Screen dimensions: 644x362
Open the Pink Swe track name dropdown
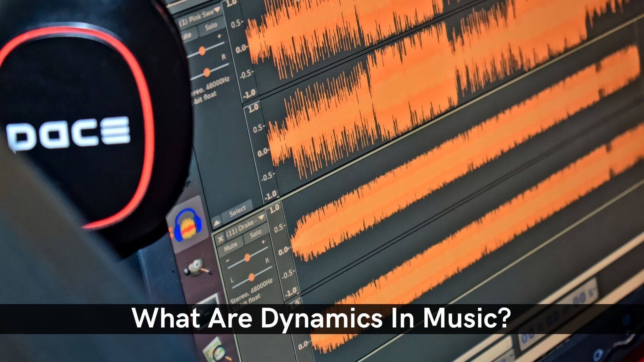pyautogui.click(x=217, y=9)
